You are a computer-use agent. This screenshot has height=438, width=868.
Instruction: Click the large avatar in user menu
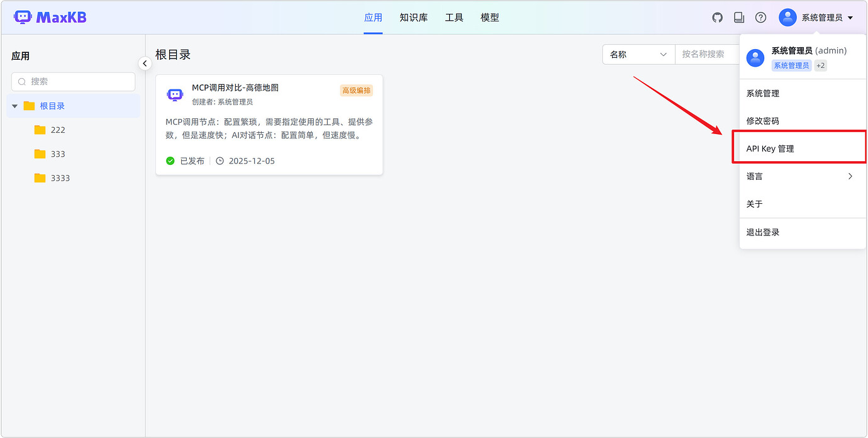pos(755,58)
